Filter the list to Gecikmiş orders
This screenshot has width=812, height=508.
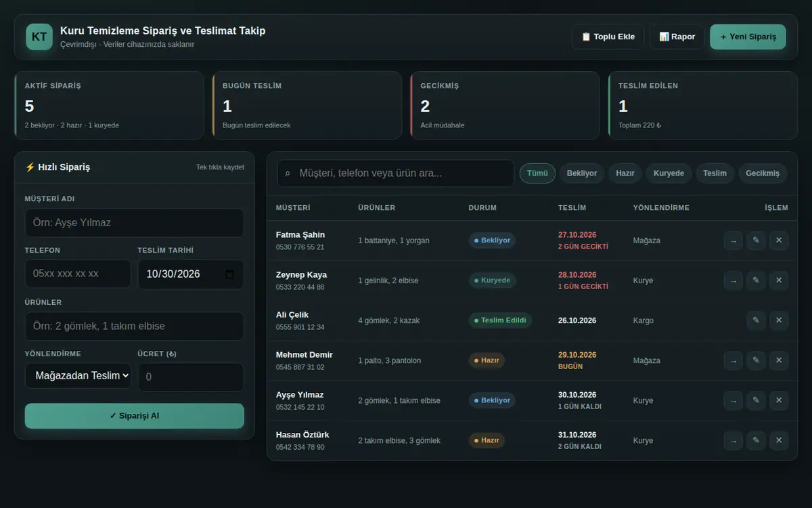(763, 173)
